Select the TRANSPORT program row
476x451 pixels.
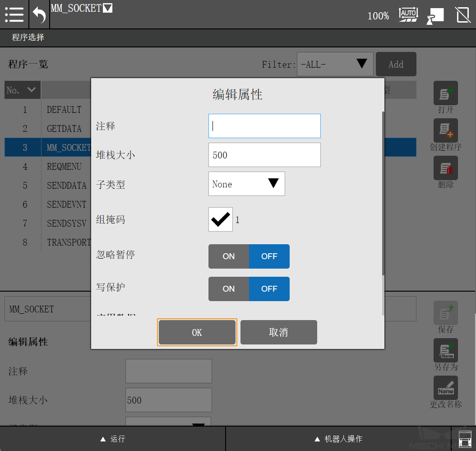48,242
